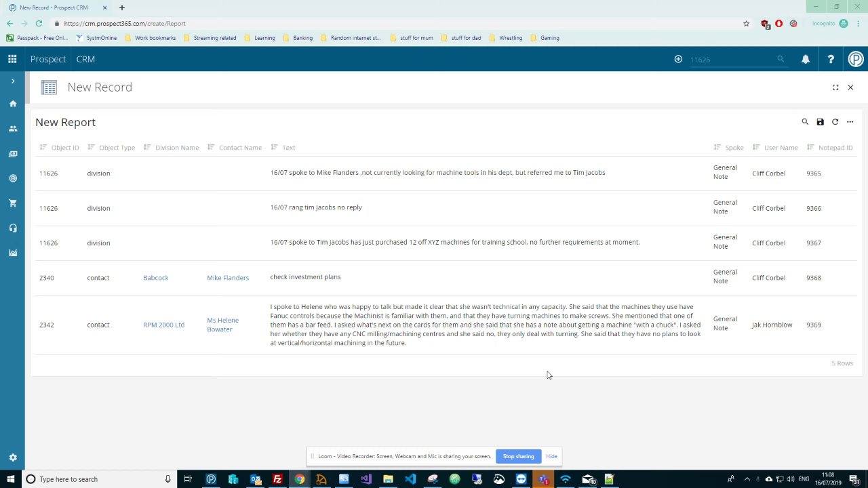Go back in the browser

9,23
